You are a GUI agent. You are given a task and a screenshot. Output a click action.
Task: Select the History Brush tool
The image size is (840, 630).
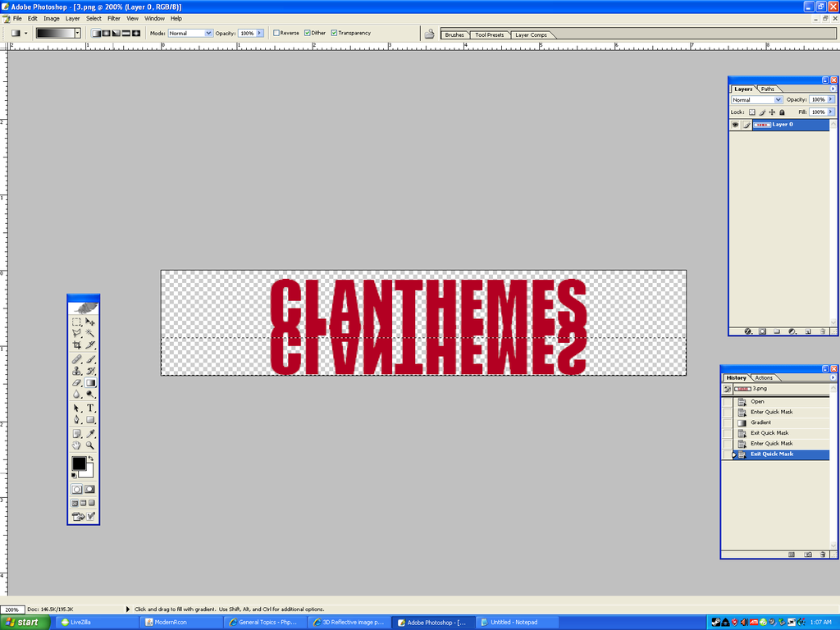click(x=90, y=371)
